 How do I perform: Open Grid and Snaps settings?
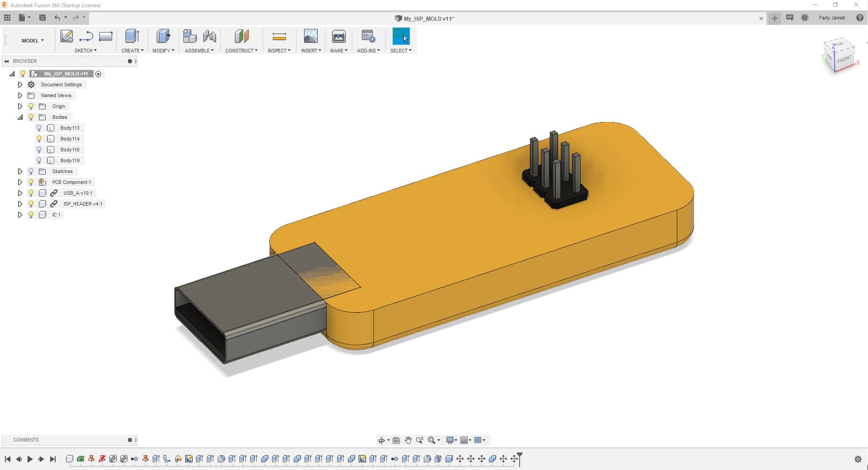pos(465,440)
